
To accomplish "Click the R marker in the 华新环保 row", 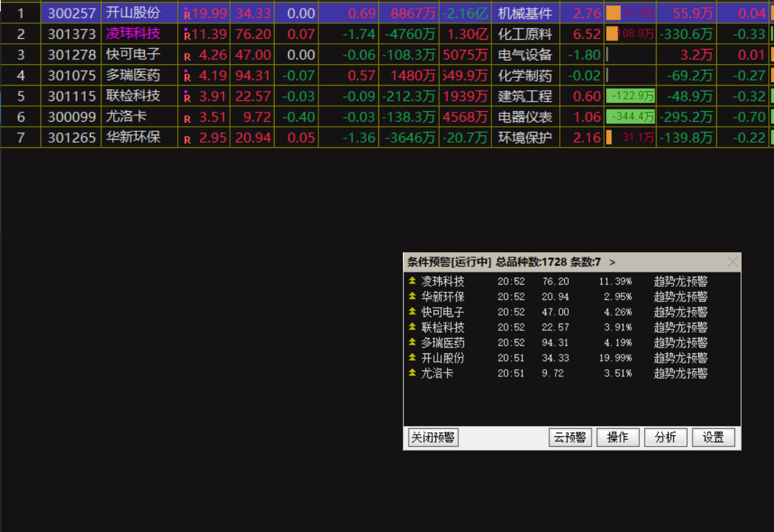I will pos(187,139).
